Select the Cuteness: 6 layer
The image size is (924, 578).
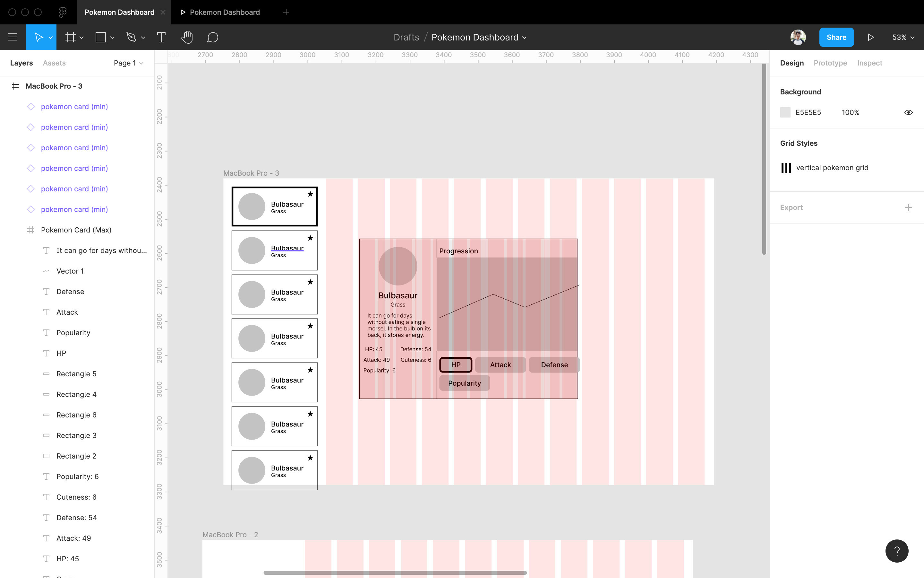[x=76, y=497]
